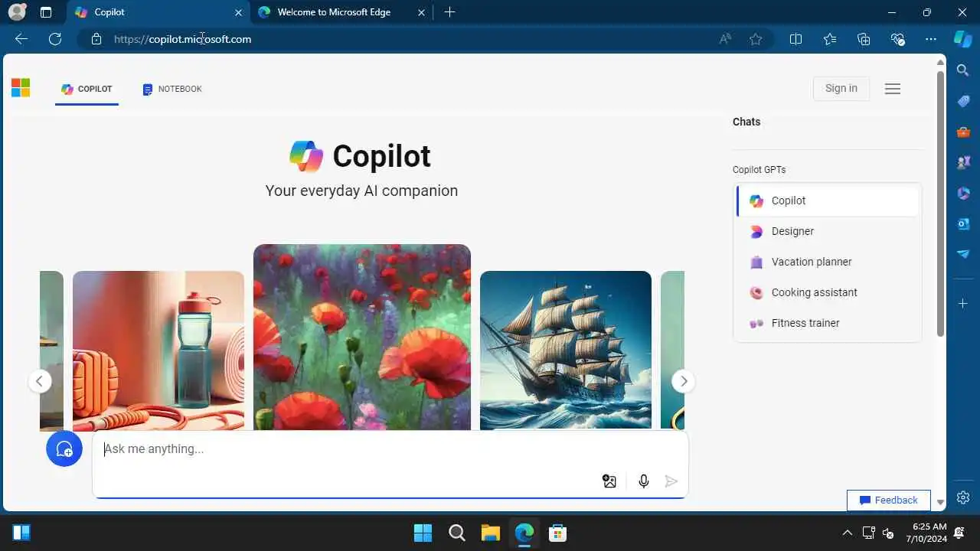The image size is (980, 551).
Task: Add this page to favorites with the star
Action: (756, 39)
